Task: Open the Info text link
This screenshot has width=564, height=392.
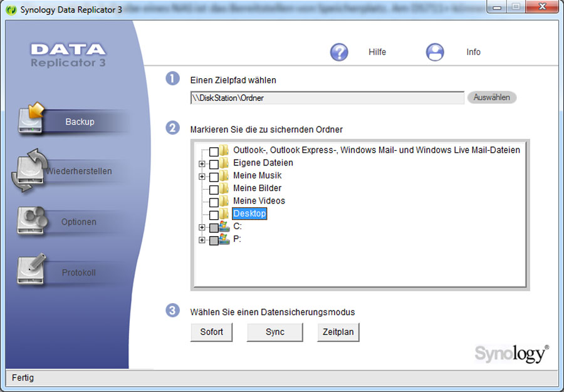Action: (x=473, y=52)
